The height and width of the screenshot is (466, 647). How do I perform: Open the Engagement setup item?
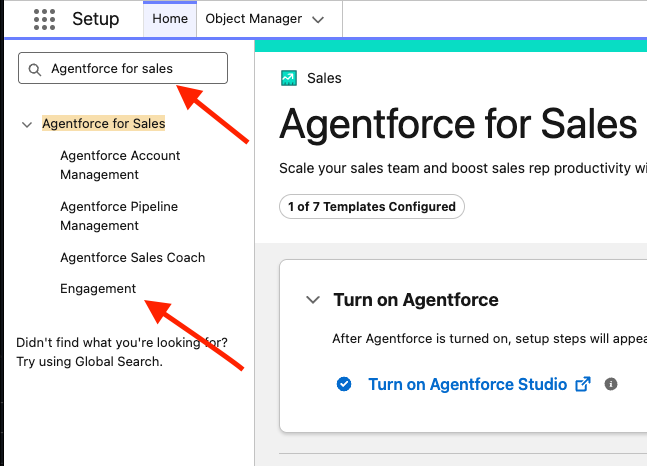click(98, 289)
